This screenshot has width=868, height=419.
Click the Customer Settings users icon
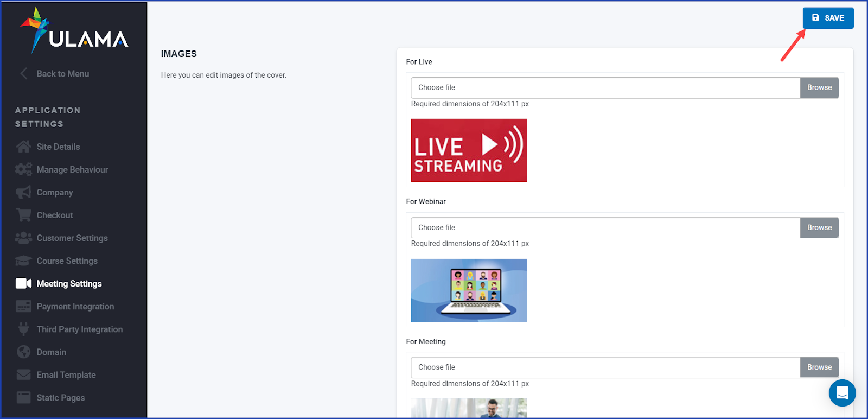(23, 238)
